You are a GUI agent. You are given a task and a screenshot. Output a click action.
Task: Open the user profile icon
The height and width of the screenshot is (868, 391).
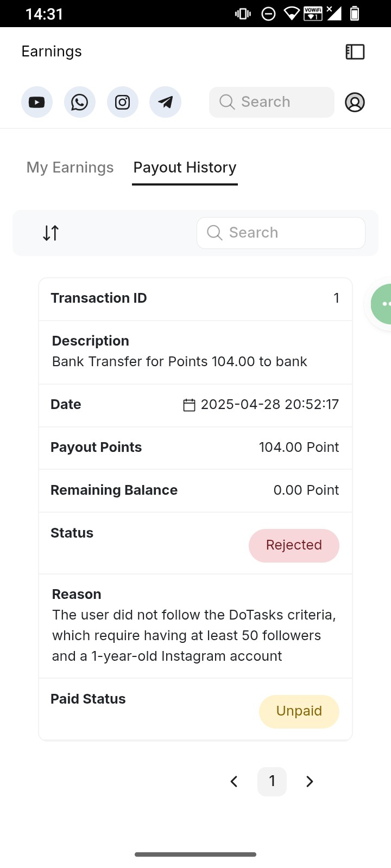coord(355,102)
